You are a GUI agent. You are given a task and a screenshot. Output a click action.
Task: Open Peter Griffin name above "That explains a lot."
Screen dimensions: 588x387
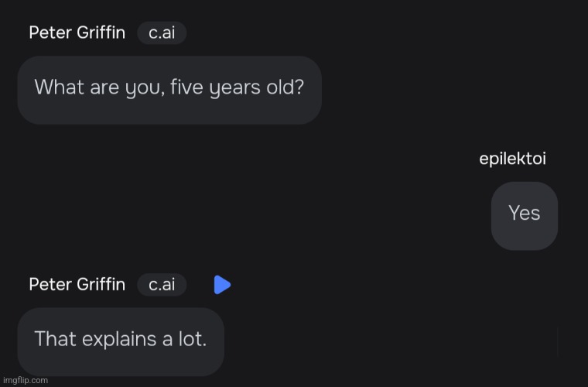pos(77,284)
